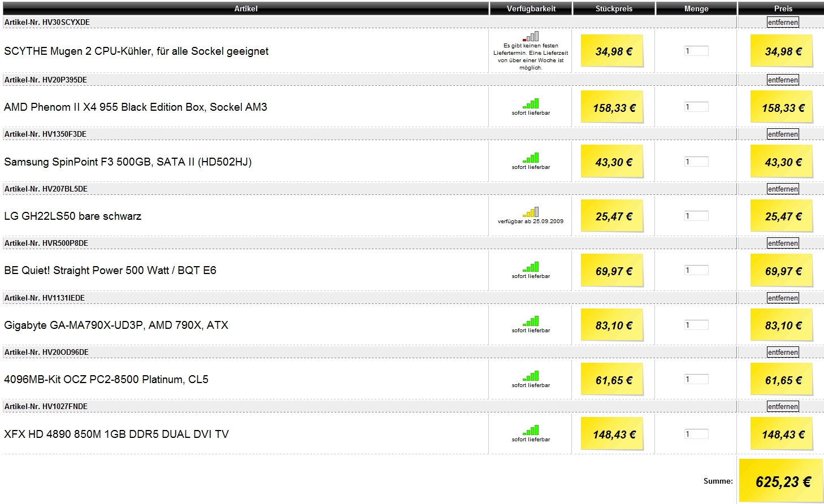
Task: Click the Verfügbarkeit column header
Action: [x=531, y=8]
